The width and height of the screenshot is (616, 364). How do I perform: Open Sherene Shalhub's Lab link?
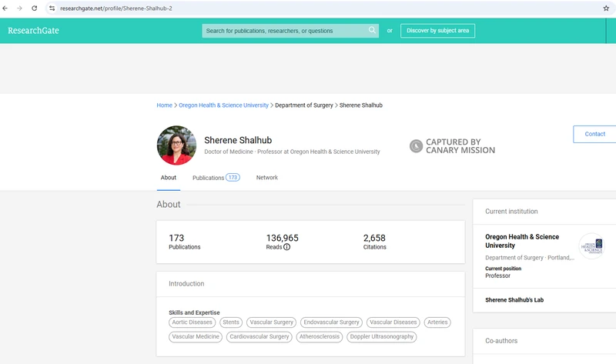point(514,300)
